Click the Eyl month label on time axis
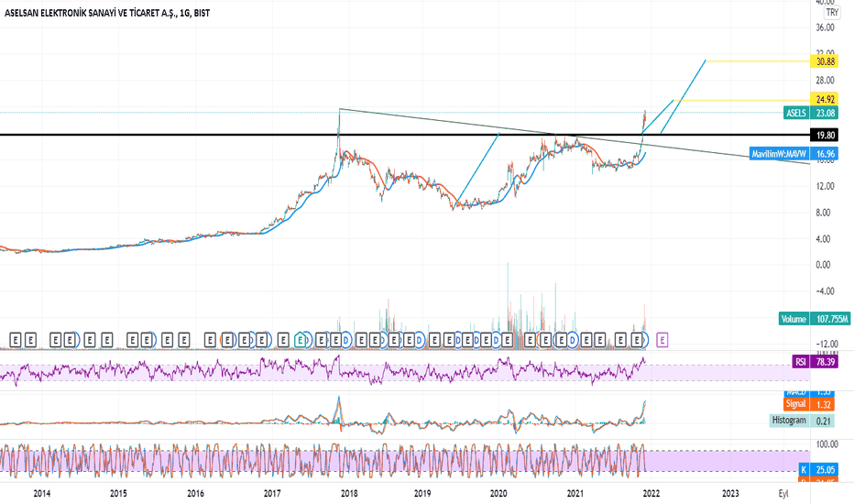The image size is (854, 504). pyautogui.click(x=783, y=494)
